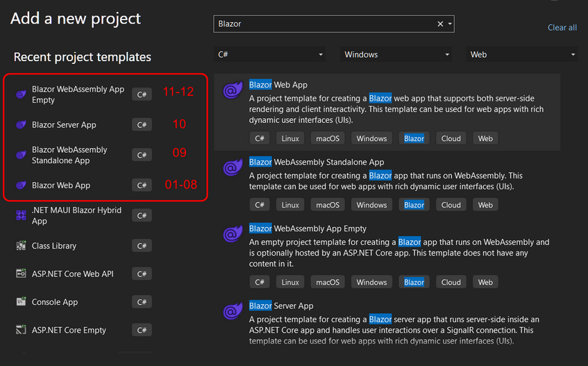Click ASP.NET Core Web API icon
The height and width of the screenshot is (366, 588).
point(21,274)
